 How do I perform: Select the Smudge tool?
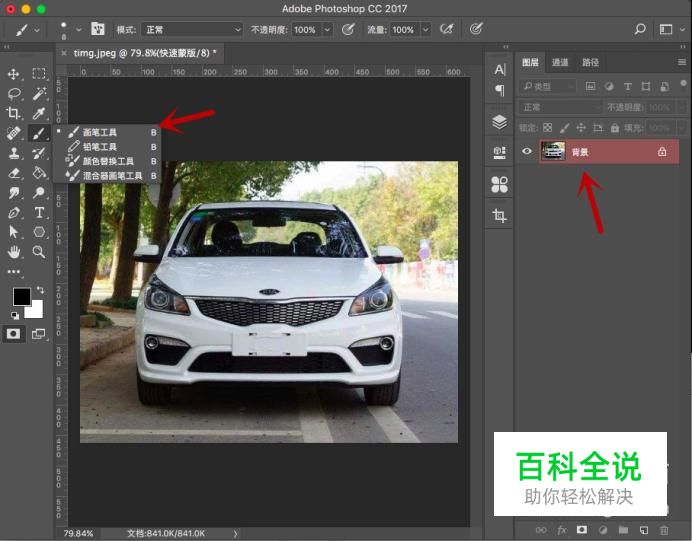14,193
